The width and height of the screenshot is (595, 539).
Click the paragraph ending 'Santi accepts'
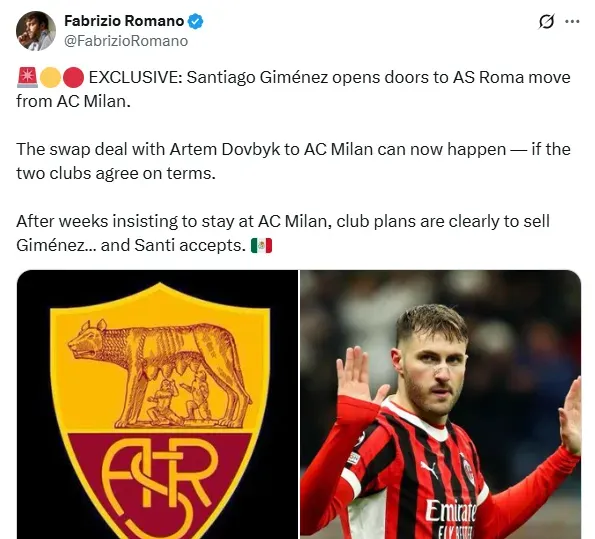point(283,233)
